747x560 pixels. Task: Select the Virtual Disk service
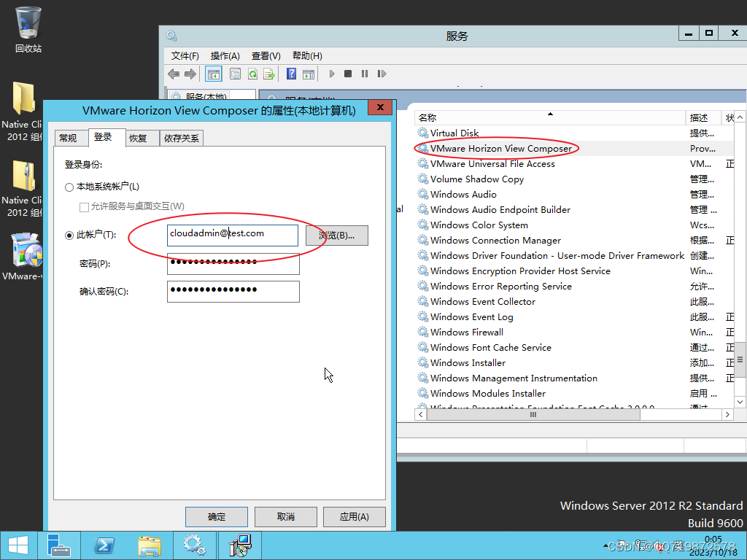pos(573,133)
